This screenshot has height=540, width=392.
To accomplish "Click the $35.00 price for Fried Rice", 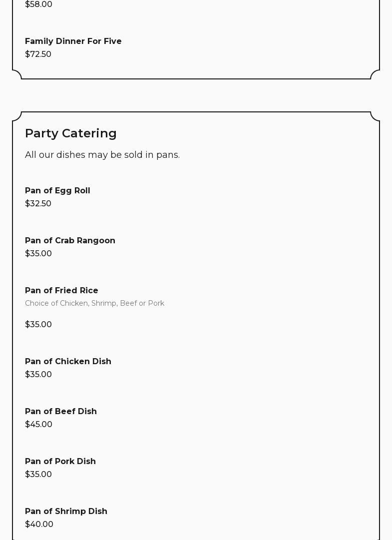I will 38,324.
